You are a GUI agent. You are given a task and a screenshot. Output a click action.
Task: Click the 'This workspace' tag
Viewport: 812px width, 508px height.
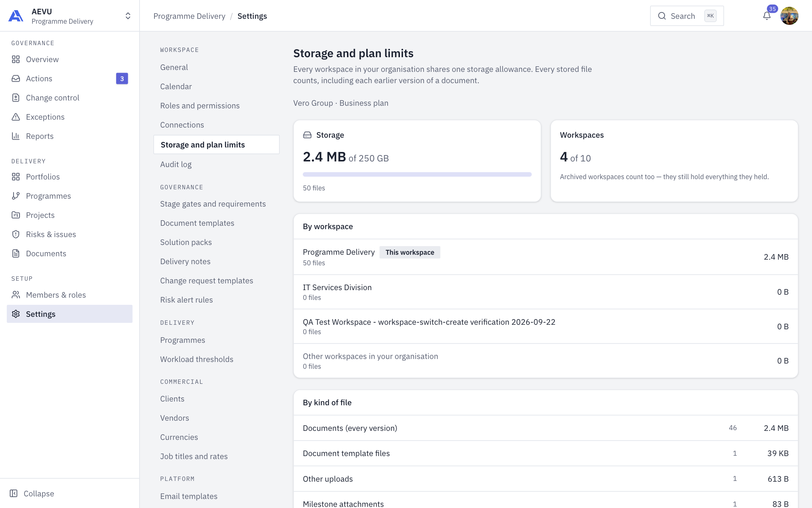pos(410,252)
